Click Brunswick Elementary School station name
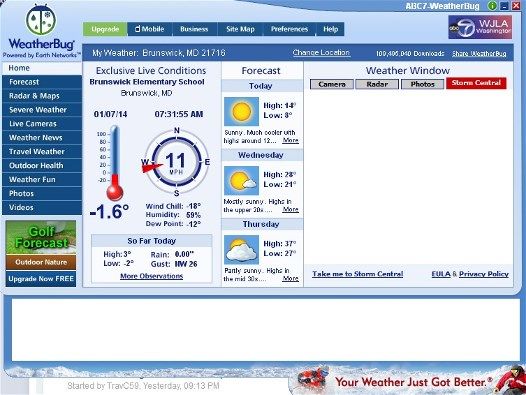 [147, 82]
